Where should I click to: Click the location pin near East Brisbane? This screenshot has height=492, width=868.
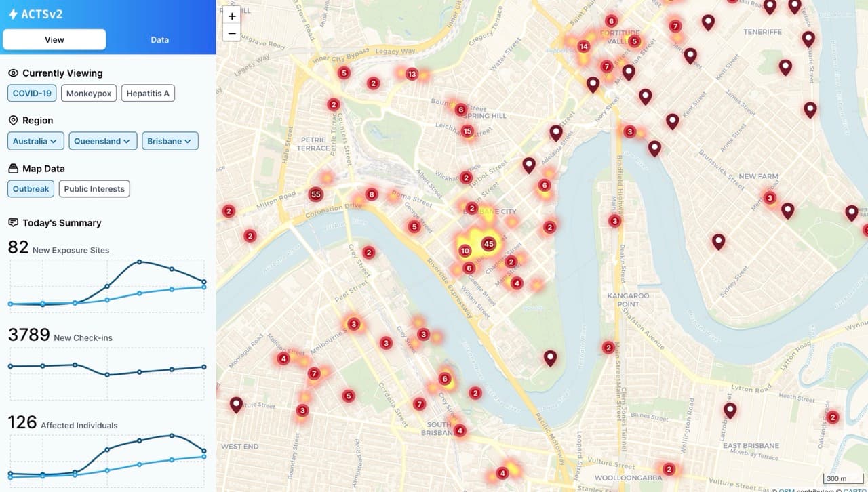tap(730, 409)
